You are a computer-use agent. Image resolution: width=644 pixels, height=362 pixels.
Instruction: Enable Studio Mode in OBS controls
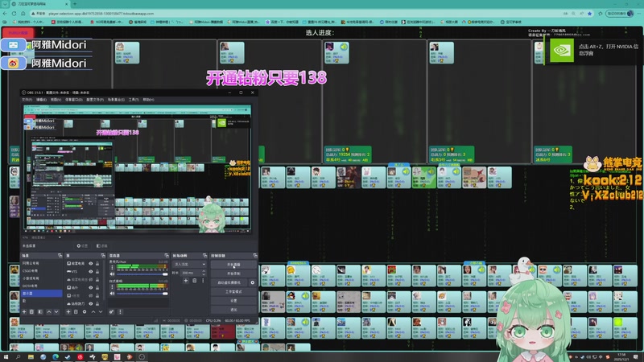click(x=233, y=292)
